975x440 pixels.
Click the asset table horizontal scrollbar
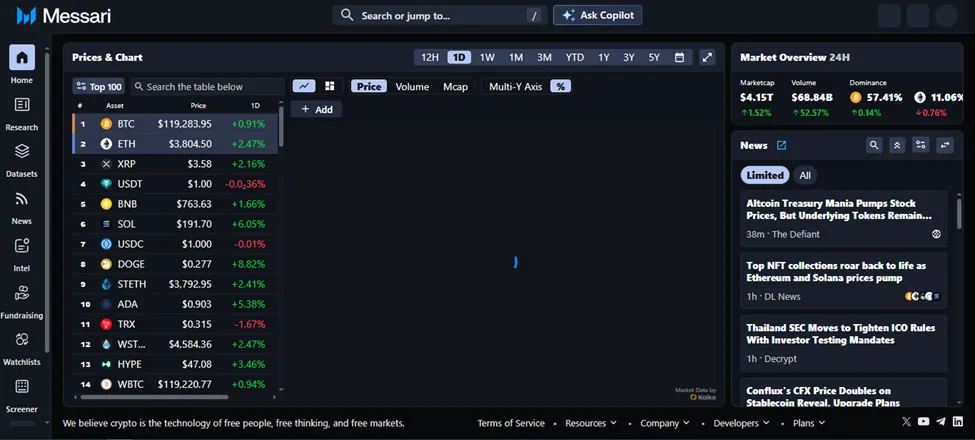point(154,396)
